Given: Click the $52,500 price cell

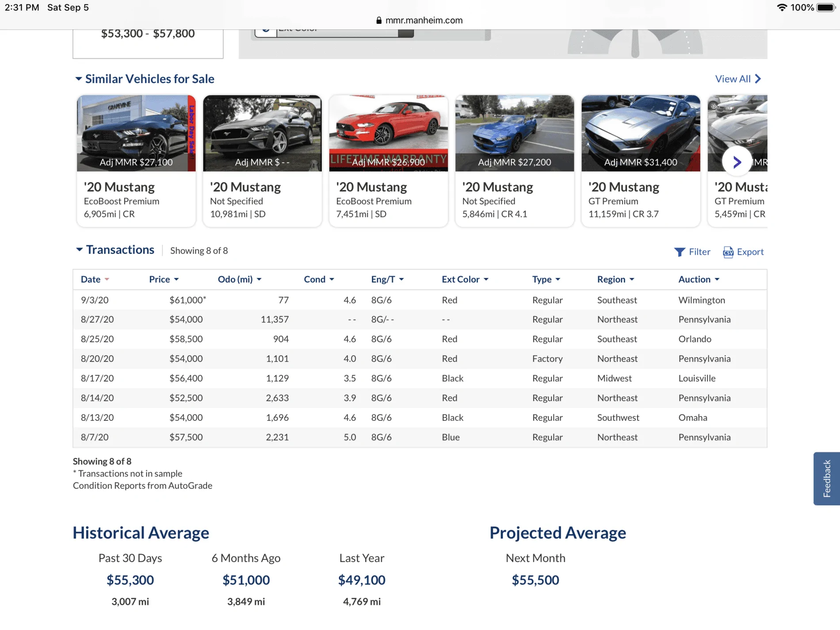Looking at the screenshot, I should 186,398.
